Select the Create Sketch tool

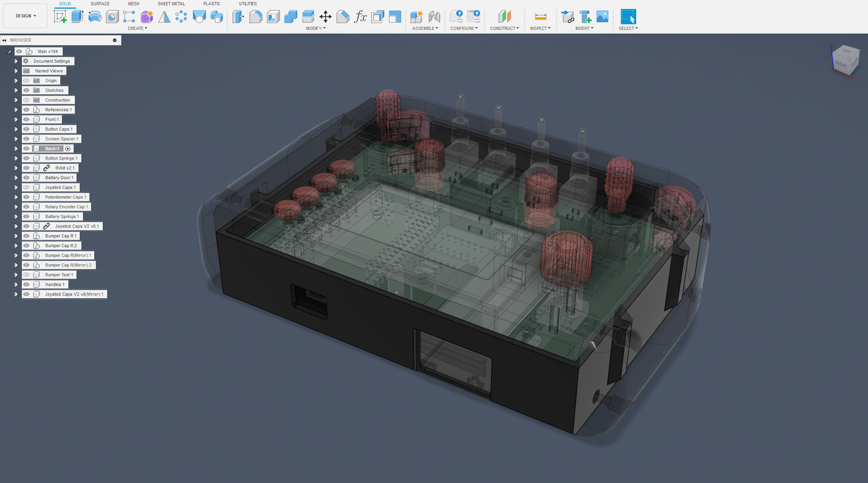click(60, 16)
